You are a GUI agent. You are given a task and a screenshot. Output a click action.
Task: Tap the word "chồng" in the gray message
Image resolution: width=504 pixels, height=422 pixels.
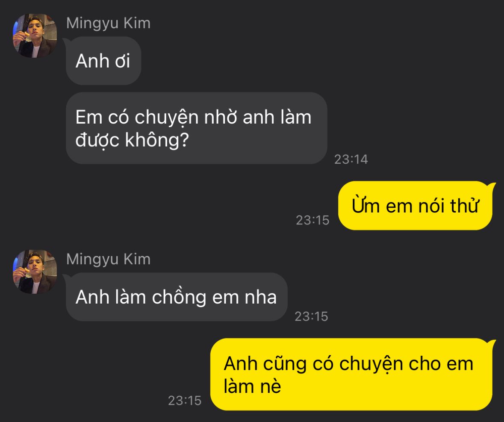pos(179,297)
